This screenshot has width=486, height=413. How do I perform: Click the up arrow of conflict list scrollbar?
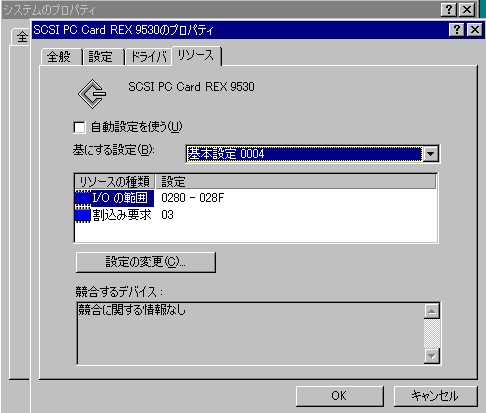[x=432, y=311]
